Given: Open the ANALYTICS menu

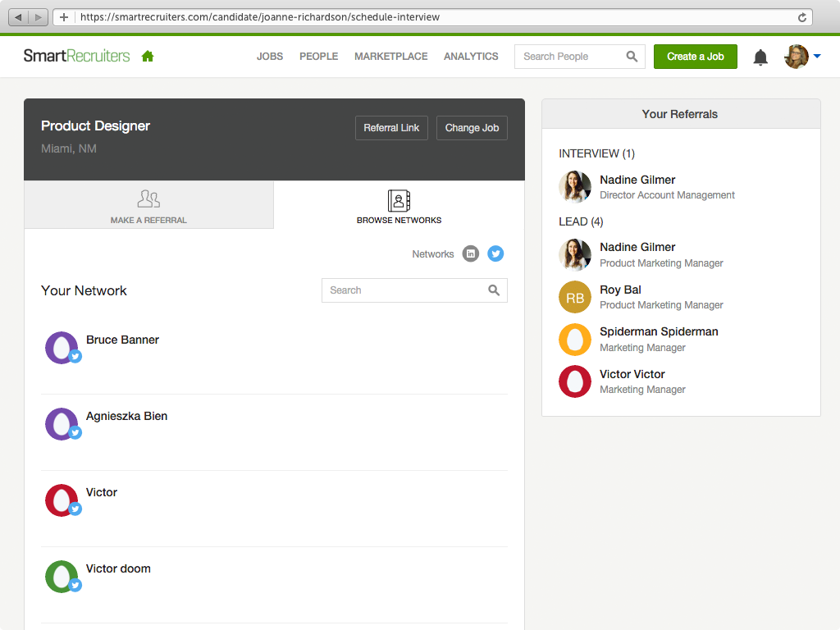Looking at the screenshot, I should point(471,57).
